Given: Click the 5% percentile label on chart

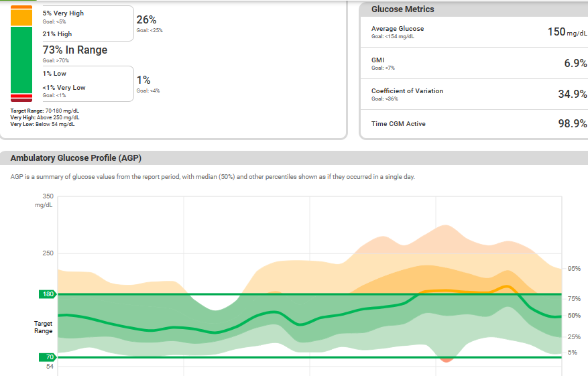Looking at the screenshot, I should (573, 353).
